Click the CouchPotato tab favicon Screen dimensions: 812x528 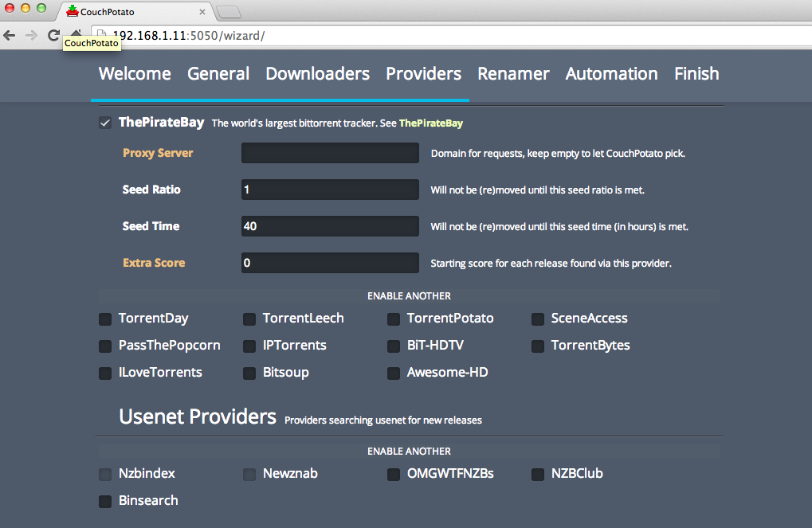(x=73, y=11)
